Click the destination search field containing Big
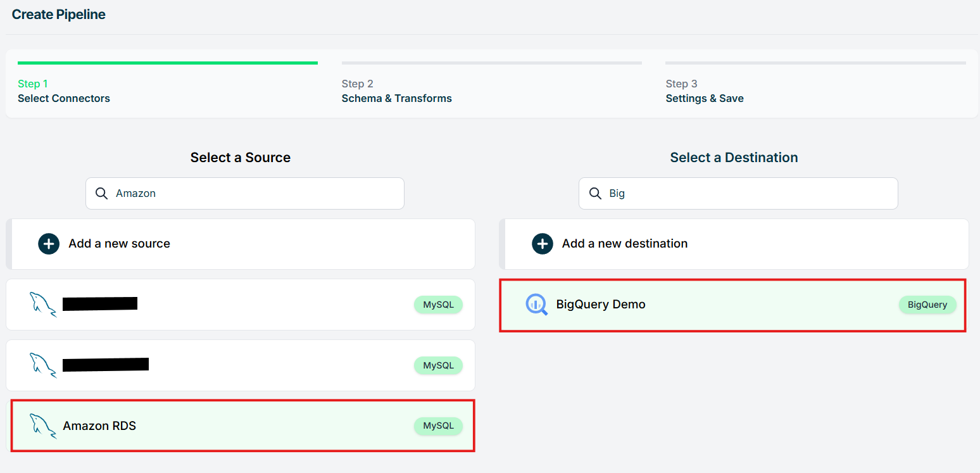Image resolution: width=980 pixels, height=473 pixels. 738,193
